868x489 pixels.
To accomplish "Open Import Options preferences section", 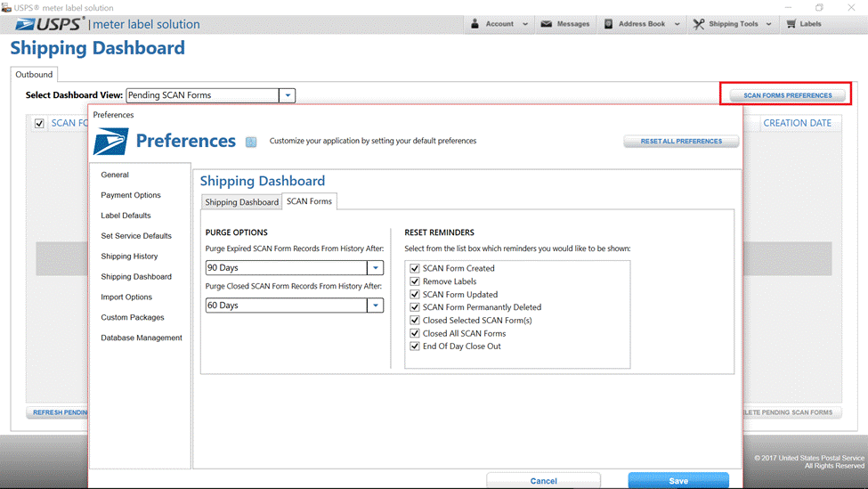I will pos(126,297).
